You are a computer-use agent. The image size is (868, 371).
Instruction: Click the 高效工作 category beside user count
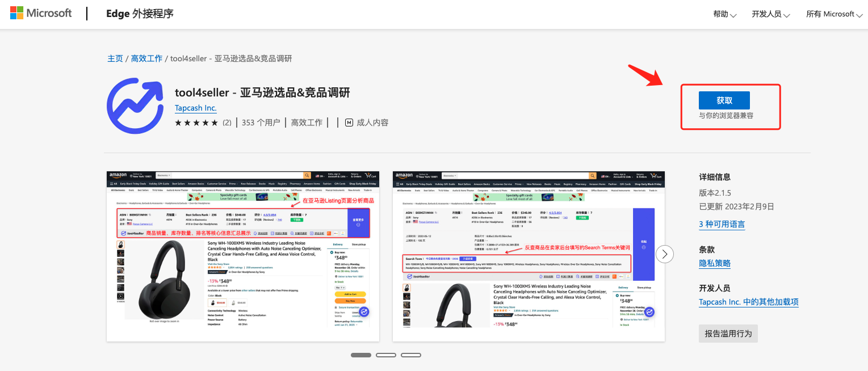click(x=307, y=123)
